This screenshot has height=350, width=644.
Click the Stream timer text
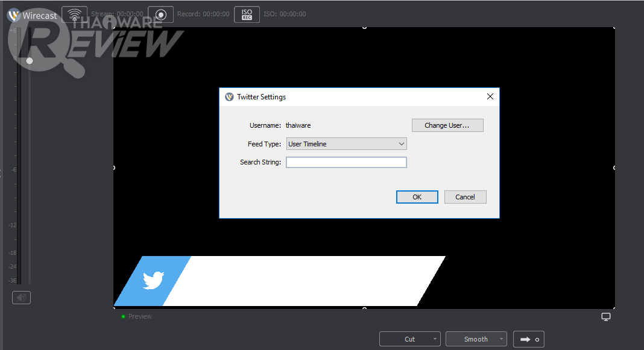pos(117,14)
